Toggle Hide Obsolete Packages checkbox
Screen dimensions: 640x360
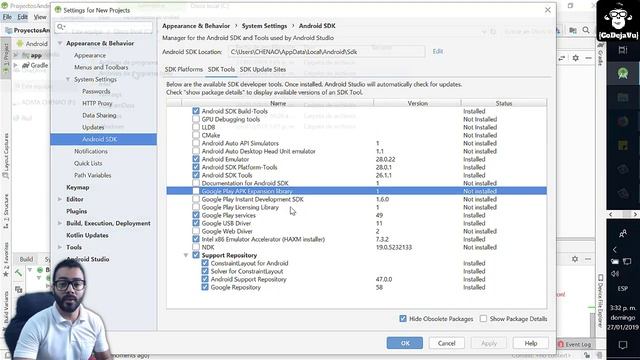coord(403,318)
